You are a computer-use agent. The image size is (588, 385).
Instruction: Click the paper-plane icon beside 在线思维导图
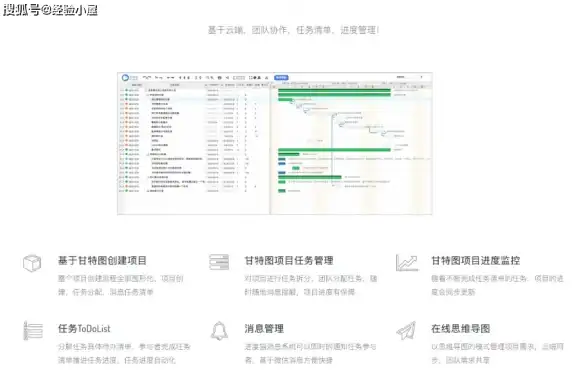406,331
